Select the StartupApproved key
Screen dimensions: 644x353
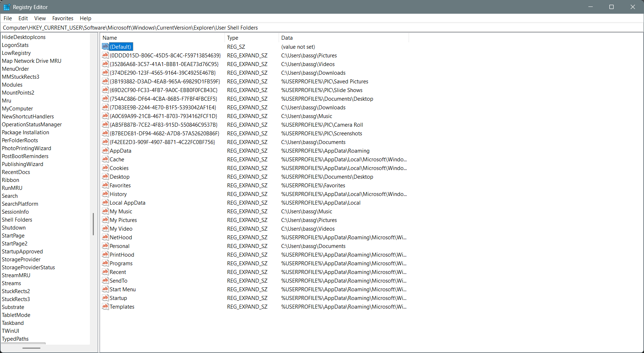pos(22,252)
